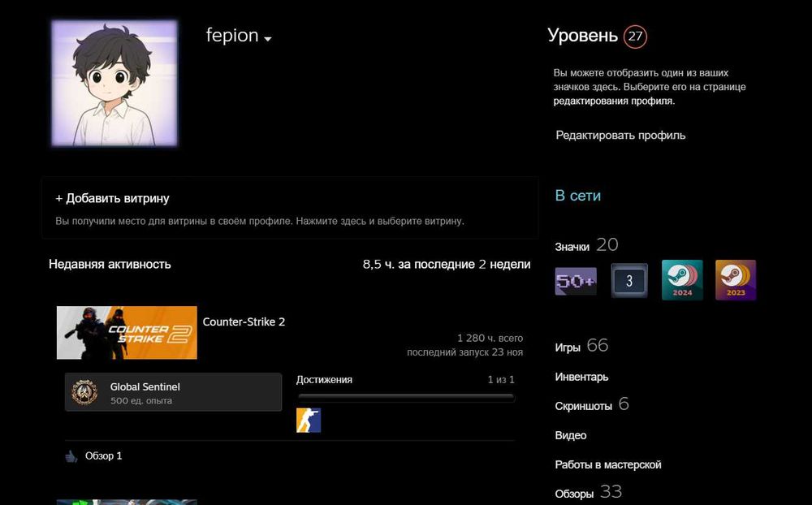
Task: Open Работы в мастерской link
Action: coord(608,464)
